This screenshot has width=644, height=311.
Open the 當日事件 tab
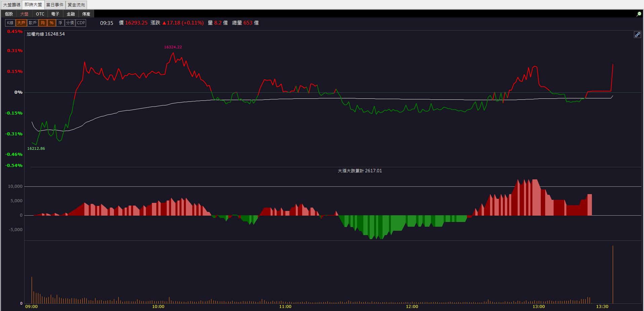(55, 5)
